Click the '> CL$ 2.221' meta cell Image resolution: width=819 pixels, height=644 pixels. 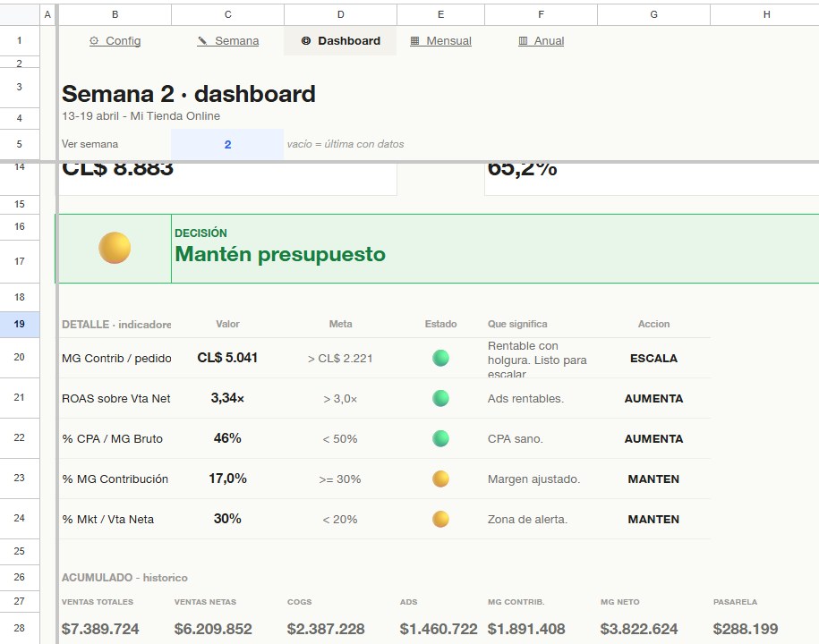[340, 359]
